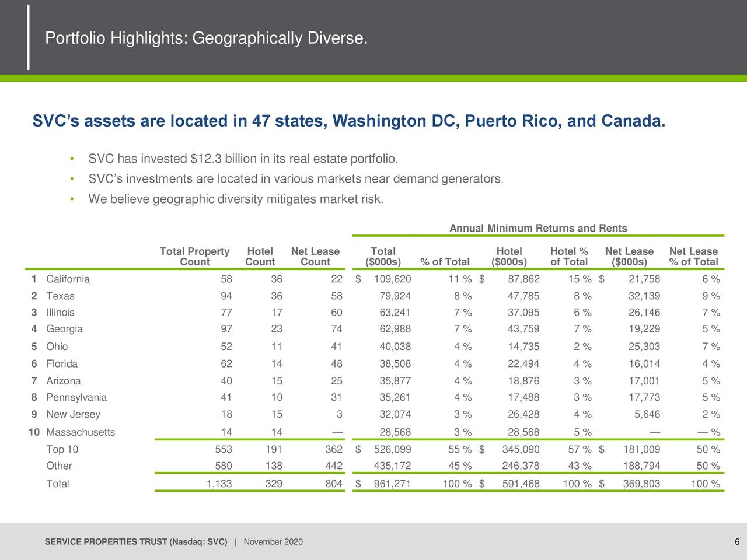This screenshot has height=560, width=747.
Task: Click the page number '6'
Action: [736, 541]
